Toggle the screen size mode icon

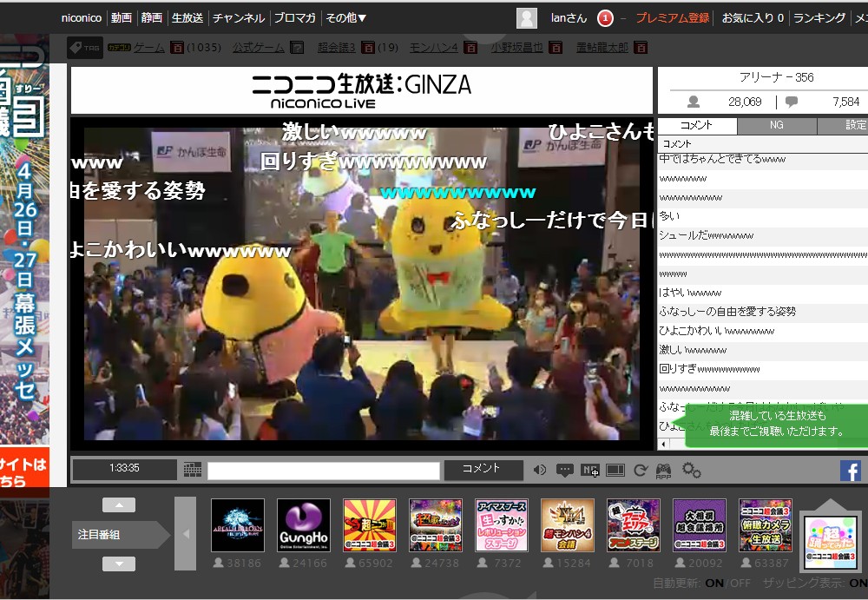point(615,471)
